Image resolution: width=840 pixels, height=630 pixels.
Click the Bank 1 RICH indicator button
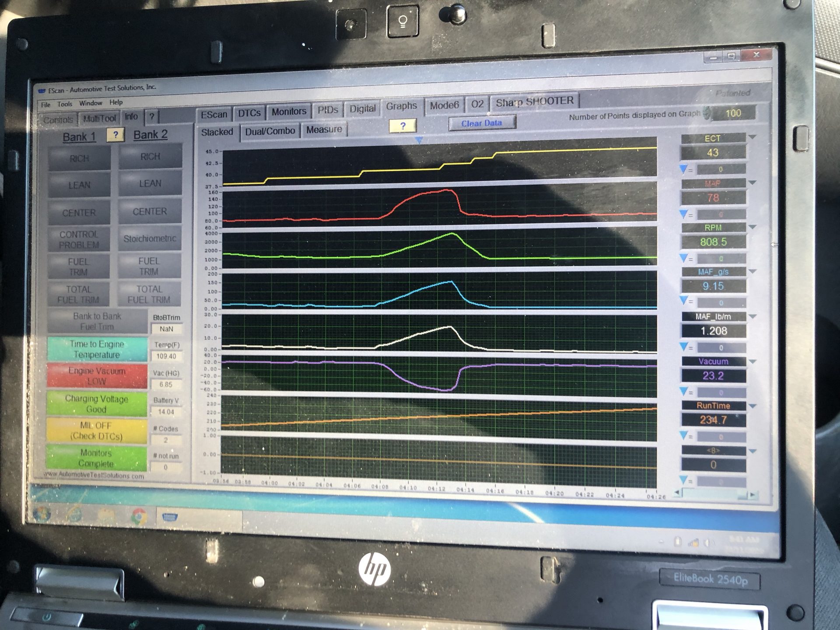click(x=79, y=158)
